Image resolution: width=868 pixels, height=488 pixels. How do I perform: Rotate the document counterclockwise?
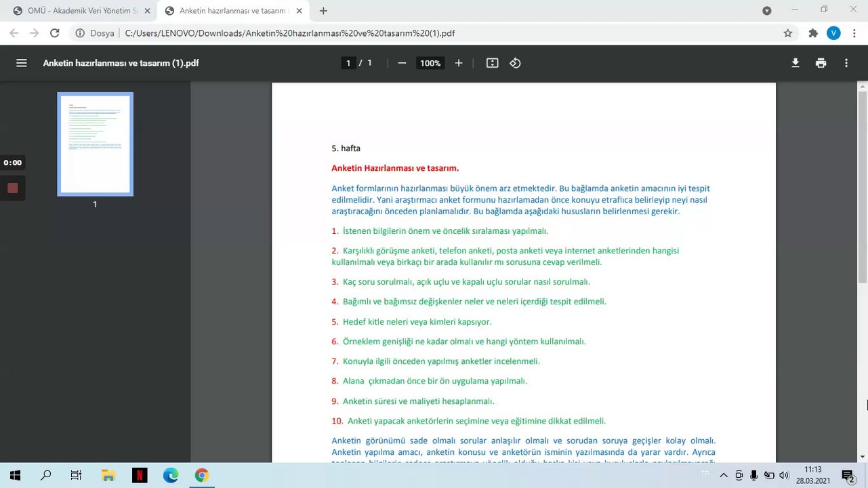click(515, 63)
